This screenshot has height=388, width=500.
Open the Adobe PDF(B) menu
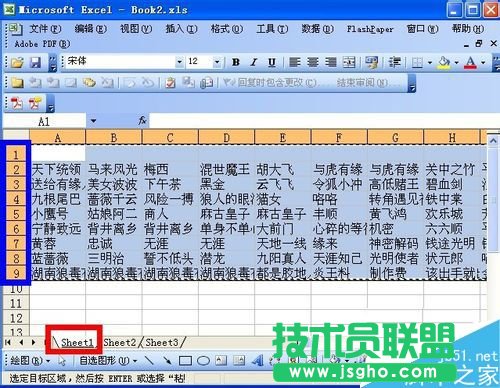click(42, 44)
